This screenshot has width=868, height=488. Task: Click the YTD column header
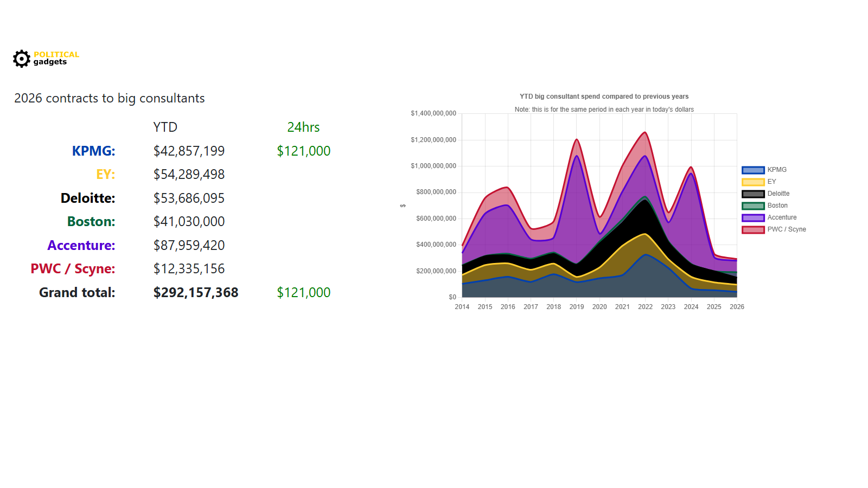165,127
